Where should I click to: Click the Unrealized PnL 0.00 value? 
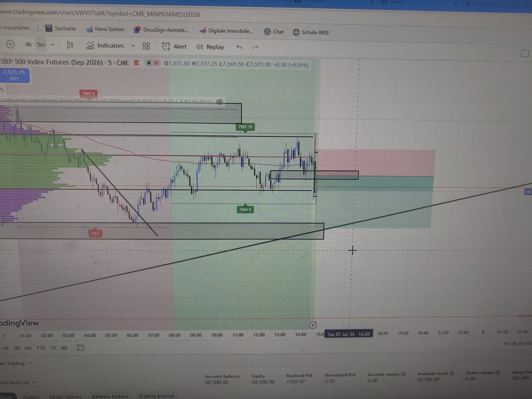pos(330,381)
